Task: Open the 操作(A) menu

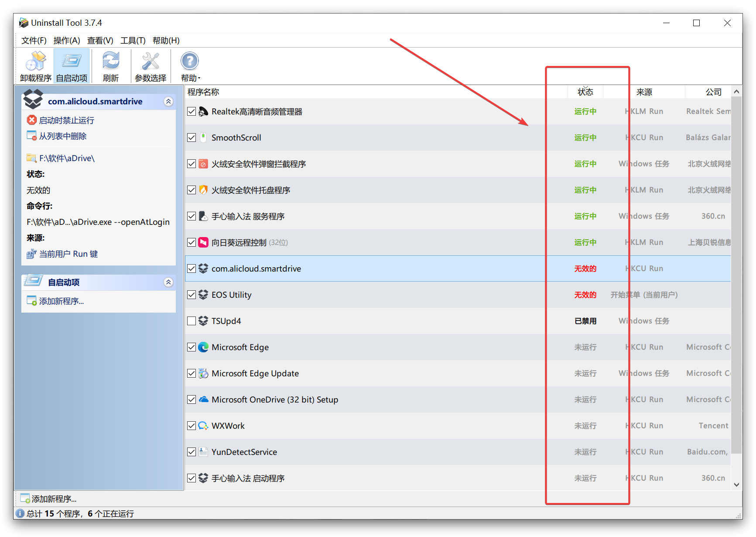Action: pyautogui.click(x=67, y=40)
